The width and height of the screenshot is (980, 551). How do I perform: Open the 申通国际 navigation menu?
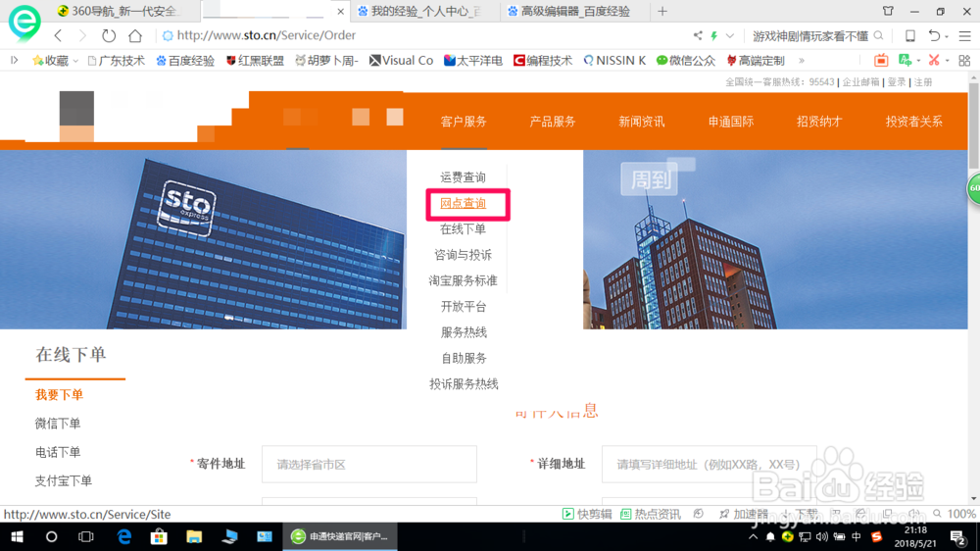[731, 122]
